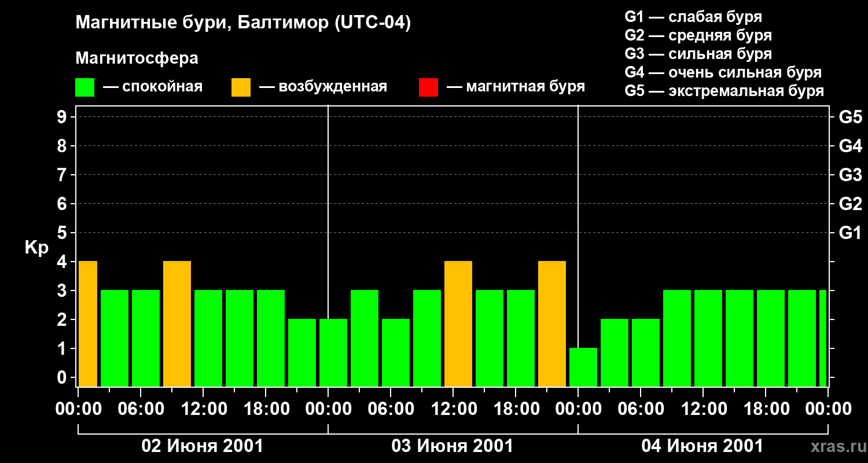
Task: Click the '12:00' time label for 03 Июня
Action: coord(453,409)
